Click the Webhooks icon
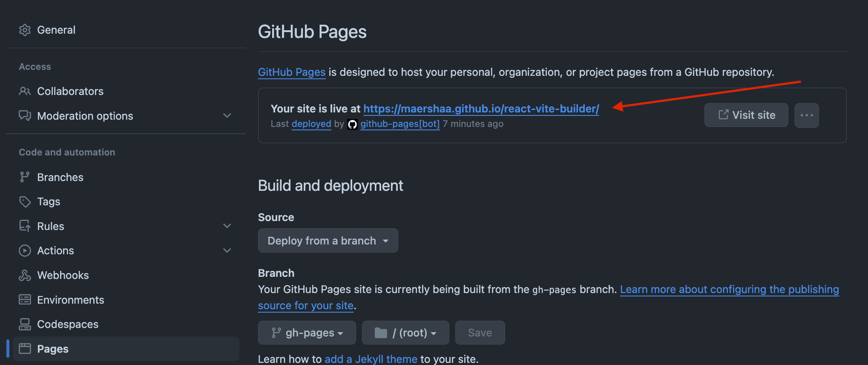This screenshot has width=868, height=365. coord(25,275)
